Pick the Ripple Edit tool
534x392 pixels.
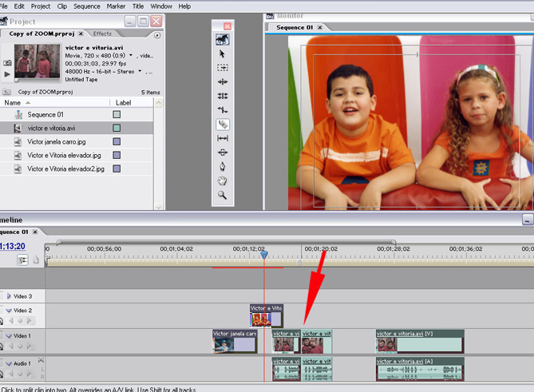(x=223, y=82)
